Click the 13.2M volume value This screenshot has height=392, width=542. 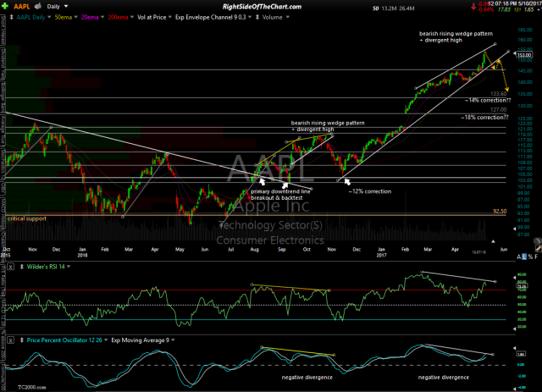(389, 8)
